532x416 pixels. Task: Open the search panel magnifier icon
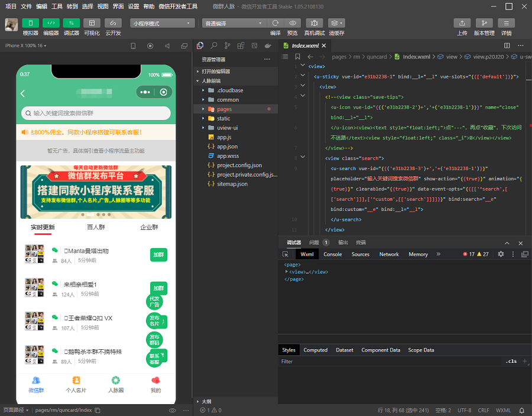pos(214,45)
